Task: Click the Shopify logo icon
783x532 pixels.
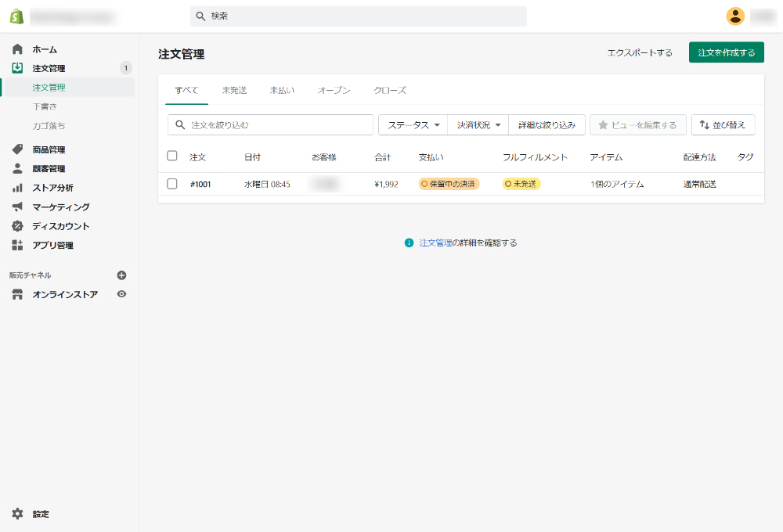Action: (x=16, y=16)
